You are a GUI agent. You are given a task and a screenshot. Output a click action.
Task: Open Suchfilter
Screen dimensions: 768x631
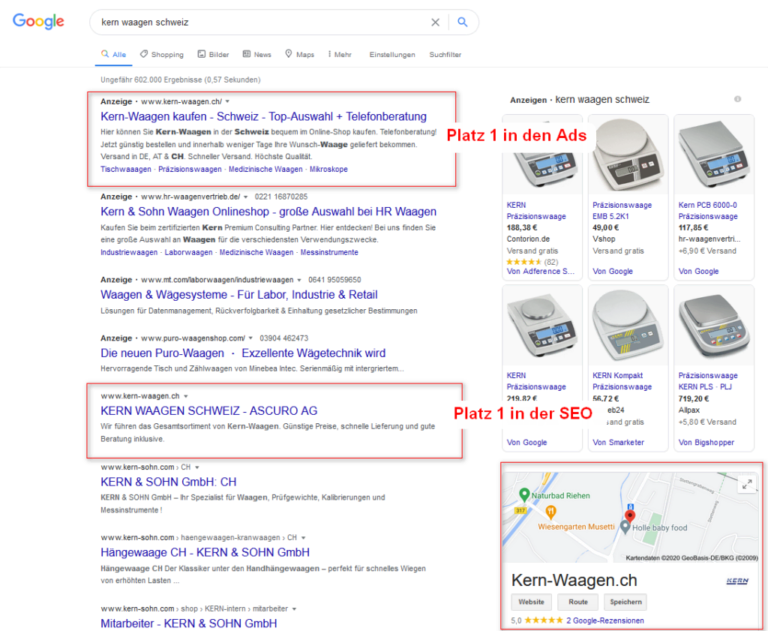445,54
